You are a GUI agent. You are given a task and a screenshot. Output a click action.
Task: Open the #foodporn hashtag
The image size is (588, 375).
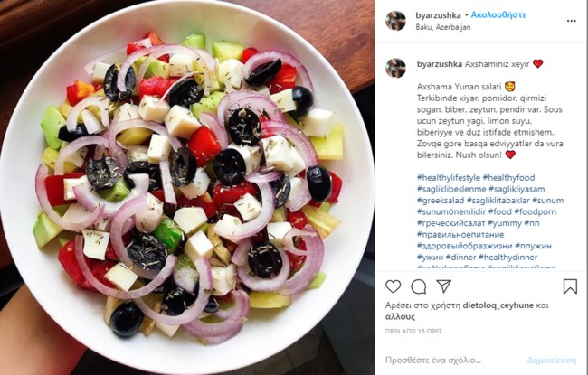point(536,211)
